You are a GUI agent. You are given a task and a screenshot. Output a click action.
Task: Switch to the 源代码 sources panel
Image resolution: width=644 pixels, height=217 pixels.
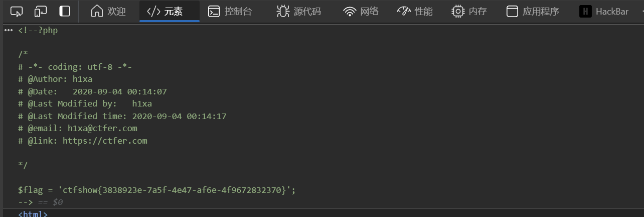[298, 12]
